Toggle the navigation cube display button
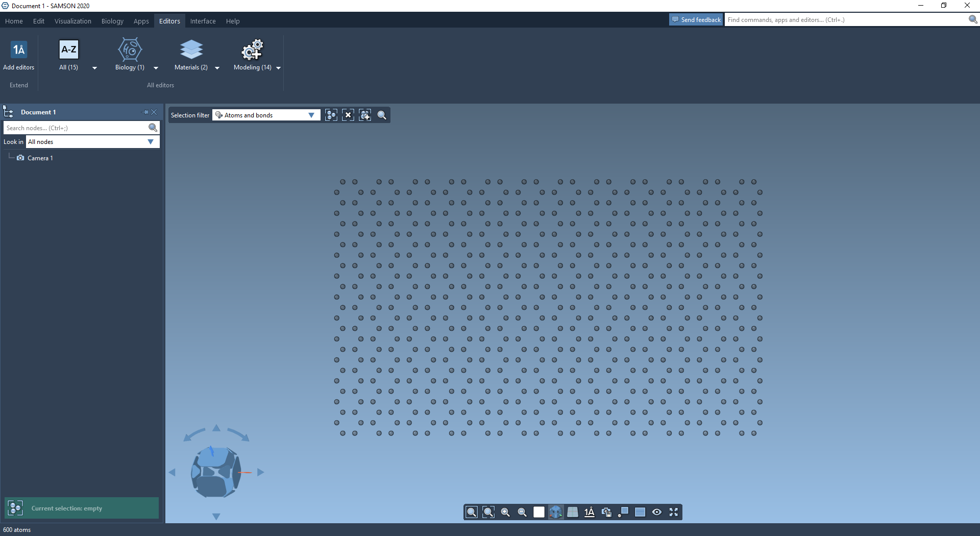Screen dimensions: 980x536 [556, 512]
